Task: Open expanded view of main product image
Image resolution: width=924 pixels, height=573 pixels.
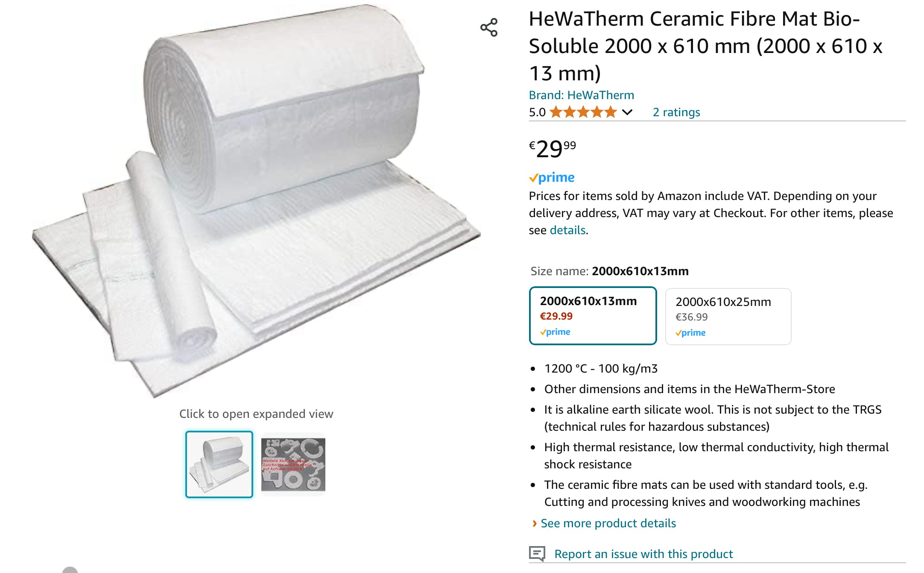Action: click(256, 201)
